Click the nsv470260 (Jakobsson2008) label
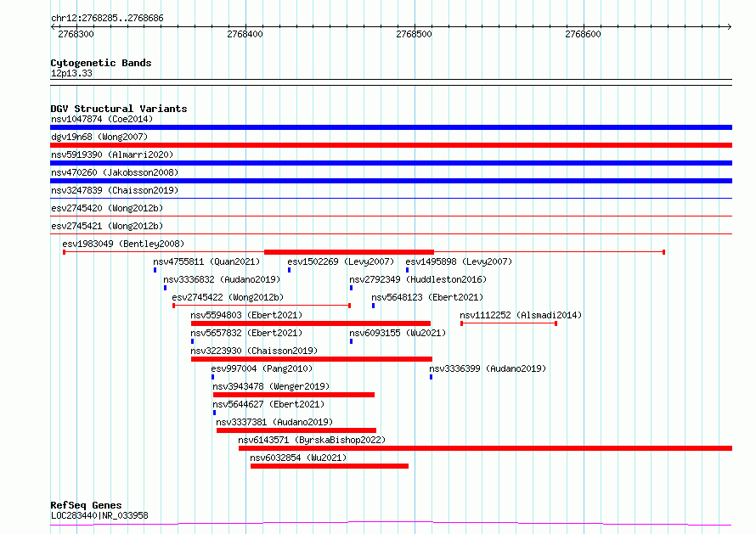The width and height of the screenshot is (756, 534). [x=115, y=172]
